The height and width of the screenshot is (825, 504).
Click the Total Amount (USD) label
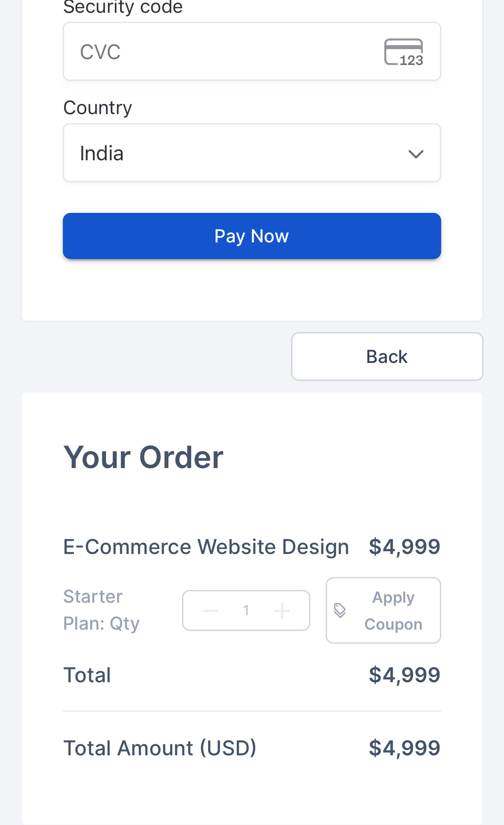pyautogui.click(x=160, y=748)
